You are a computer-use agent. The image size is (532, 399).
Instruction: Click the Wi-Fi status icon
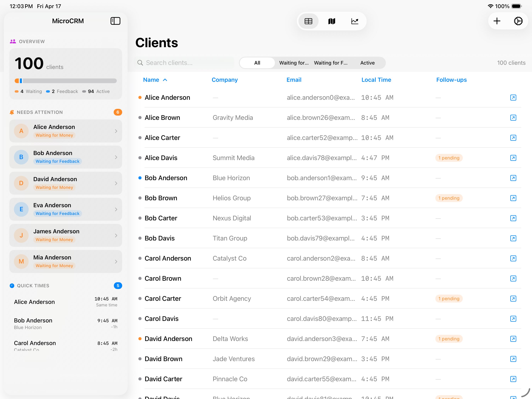[490, 6]
